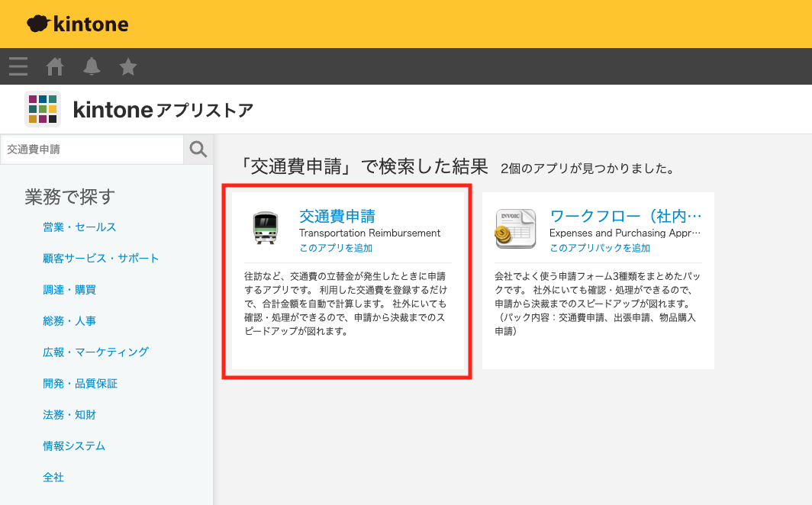The width and height of the screenshot is (812, 505).
Task: Click the 業務で探す heading
Action: [x=70, y=197]
